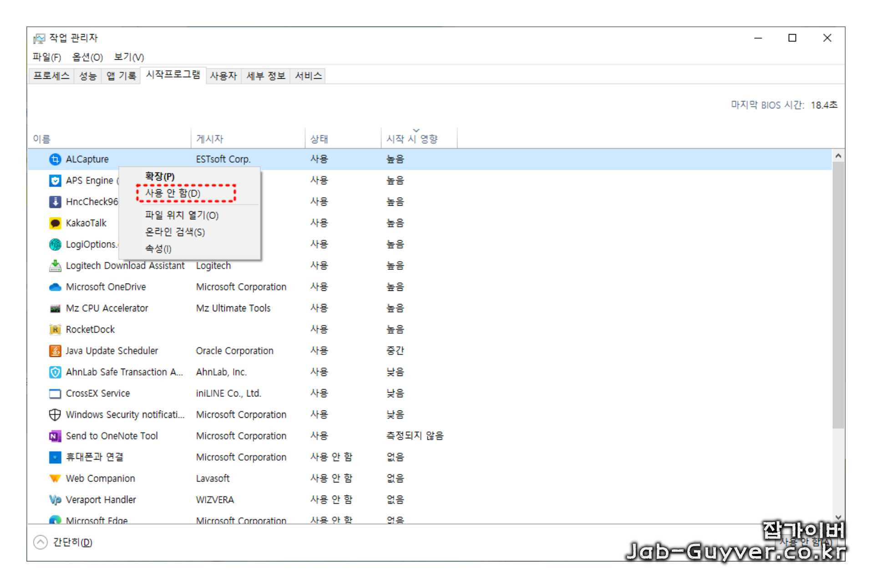
Task: Select the KakaoTalk row name
Action: point(86,223)
